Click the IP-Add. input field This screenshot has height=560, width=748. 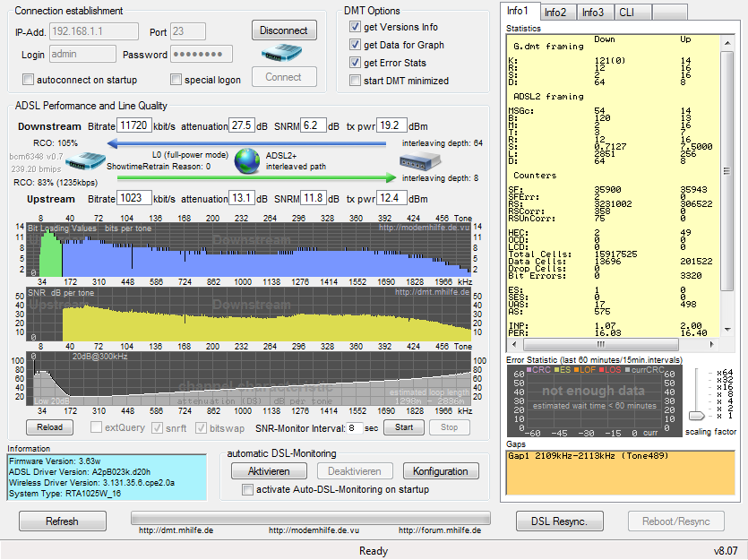coord(94,31)
